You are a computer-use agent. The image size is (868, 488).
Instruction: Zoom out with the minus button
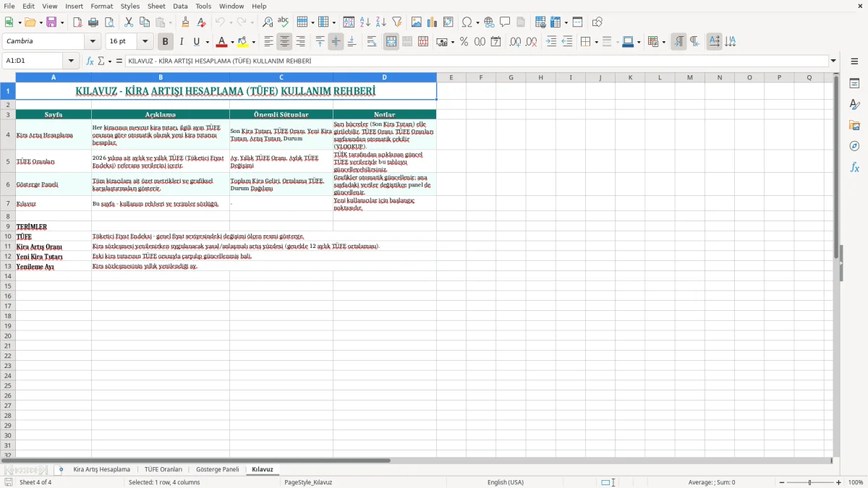click(780, 482)
